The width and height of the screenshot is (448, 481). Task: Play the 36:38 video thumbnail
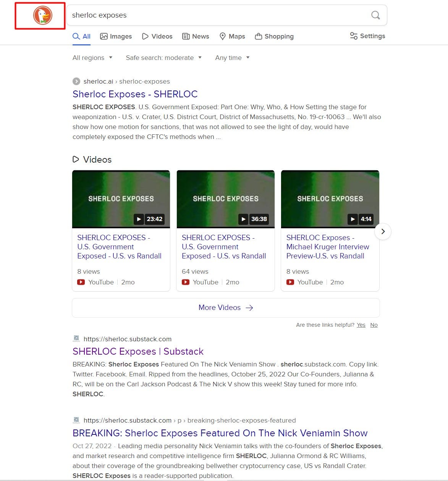pyautogui.click(x=225, y=199)
